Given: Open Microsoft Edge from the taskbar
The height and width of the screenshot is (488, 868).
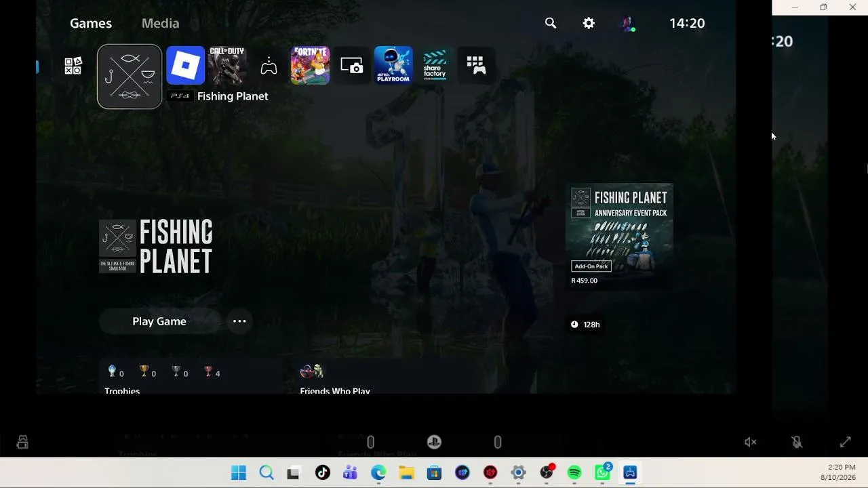Looking at the screenshot, I should [x=378, y=472].
